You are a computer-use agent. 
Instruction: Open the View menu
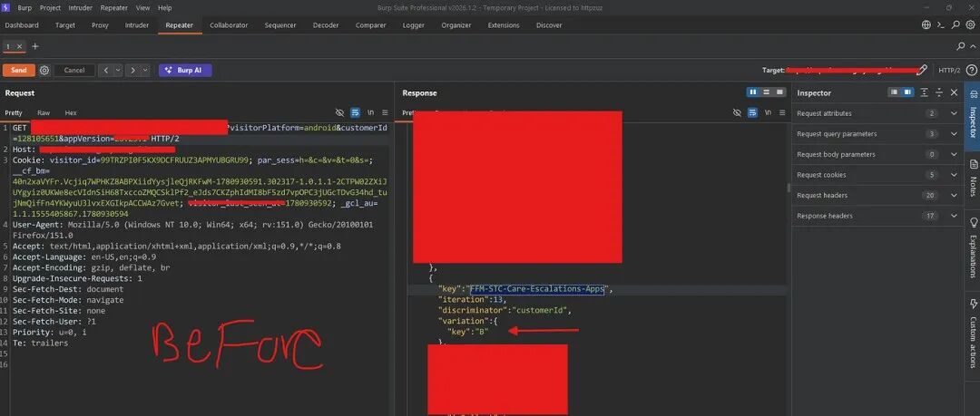point(142,8)
